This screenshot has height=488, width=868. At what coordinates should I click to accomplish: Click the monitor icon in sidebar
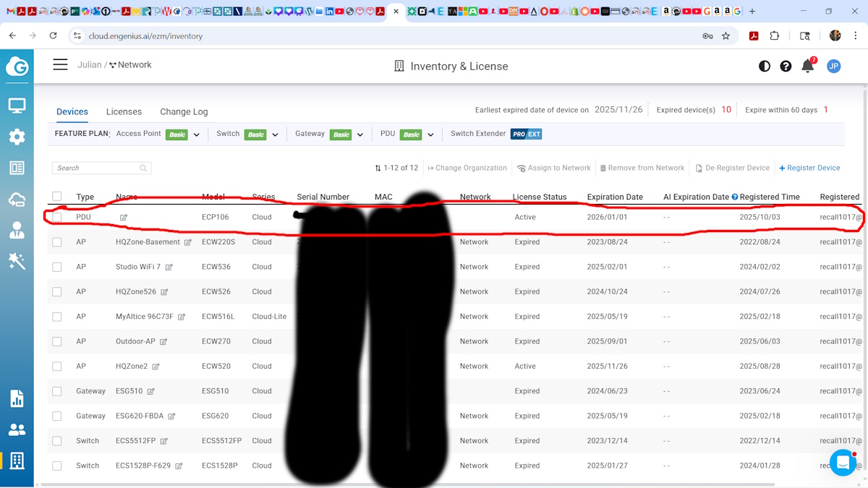pos(17,106)
